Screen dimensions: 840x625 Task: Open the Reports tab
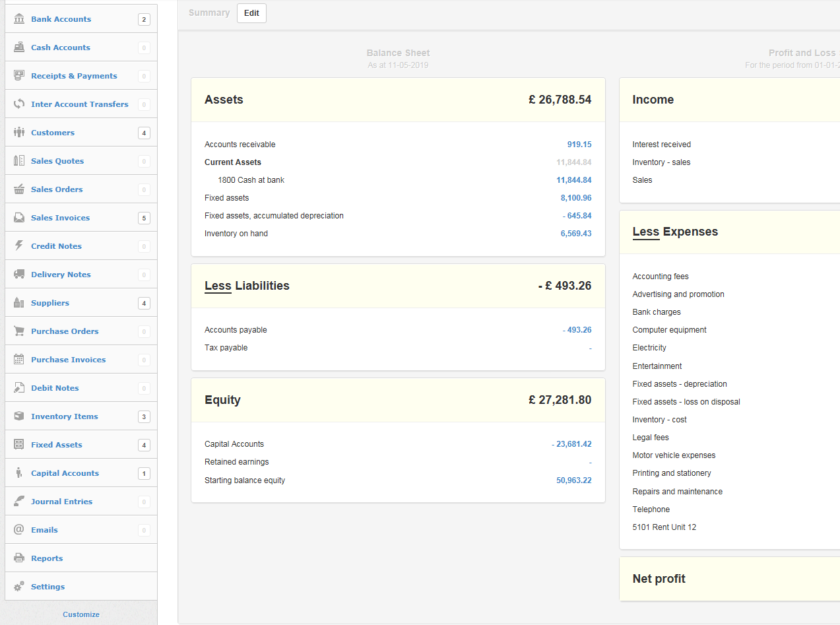click(x=81, y=558)
